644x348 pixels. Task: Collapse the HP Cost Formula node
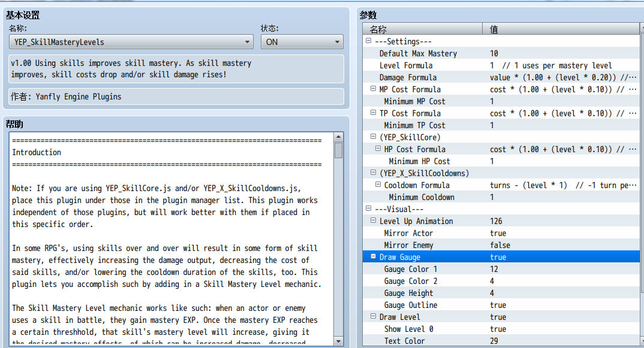coord(378,149)
